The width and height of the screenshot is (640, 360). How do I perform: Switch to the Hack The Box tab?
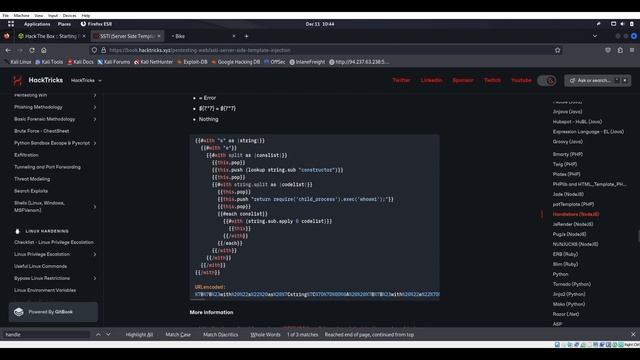[51, 36]
